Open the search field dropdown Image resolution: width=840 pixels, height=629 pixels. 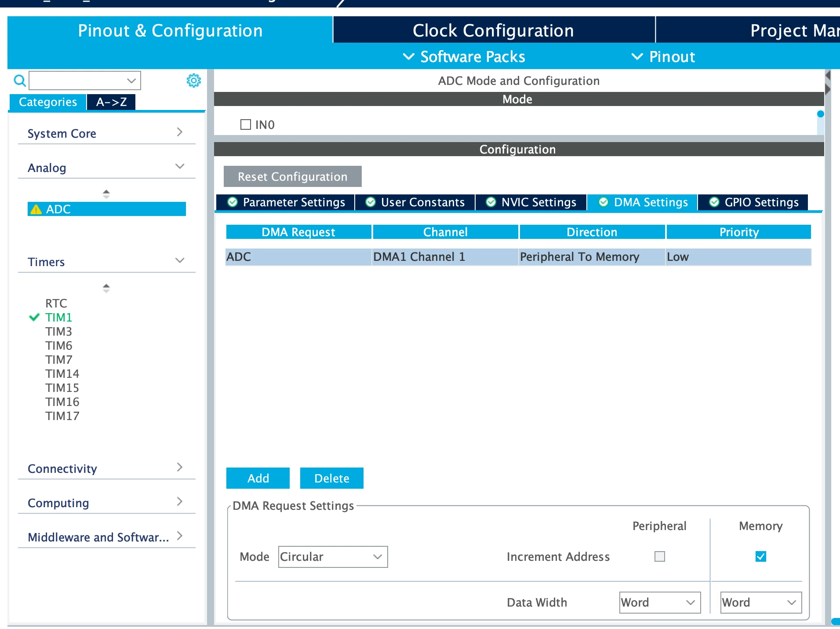tap(131, 80)
